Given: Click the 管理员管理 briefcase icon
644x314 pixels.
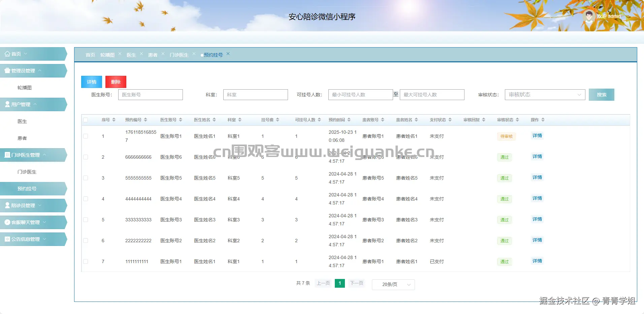Looking at the screenshot, I should tap(7, 71).
